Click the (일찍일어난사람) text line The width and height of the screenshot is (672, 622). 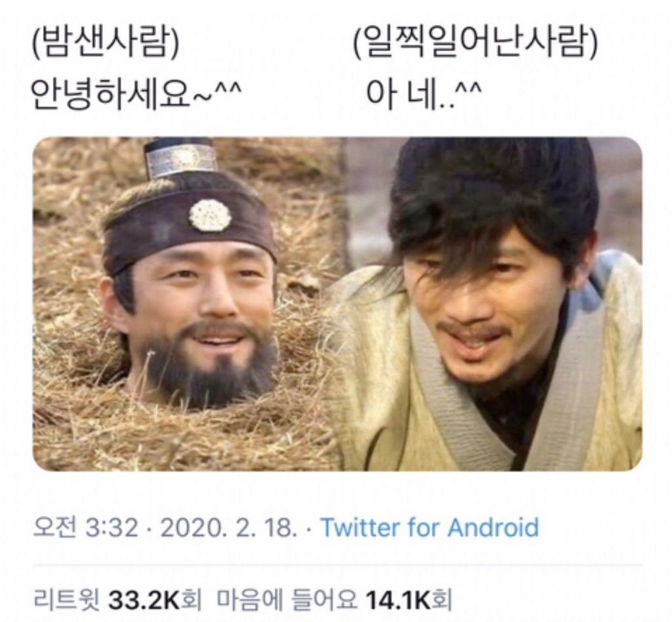(x=476, y=43)
